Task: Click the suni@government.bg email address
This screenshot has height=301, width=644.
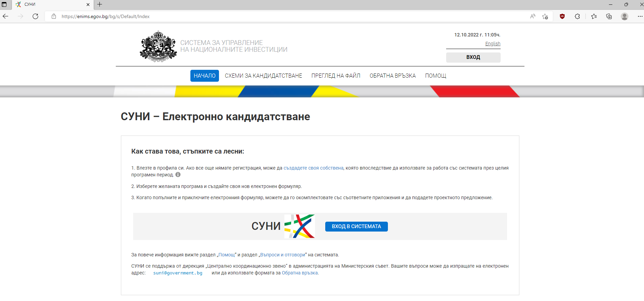Action: (178, 273)
